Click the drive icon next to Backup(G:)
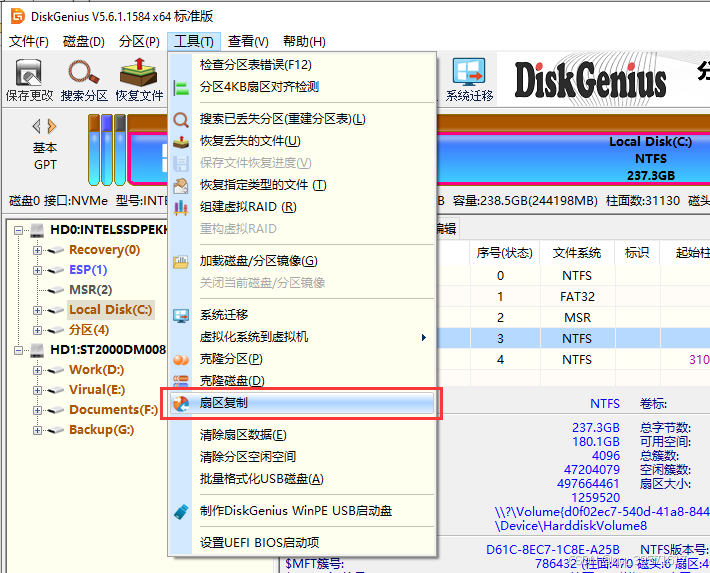 click(x=56, y=430)
